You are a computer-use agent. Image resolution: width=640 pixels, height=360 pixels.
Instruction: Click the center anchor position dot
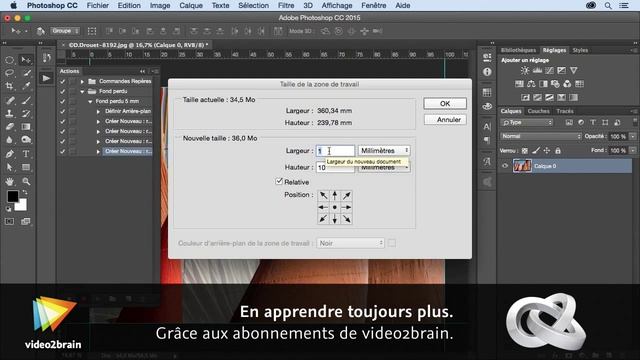[x=335, y=207]
